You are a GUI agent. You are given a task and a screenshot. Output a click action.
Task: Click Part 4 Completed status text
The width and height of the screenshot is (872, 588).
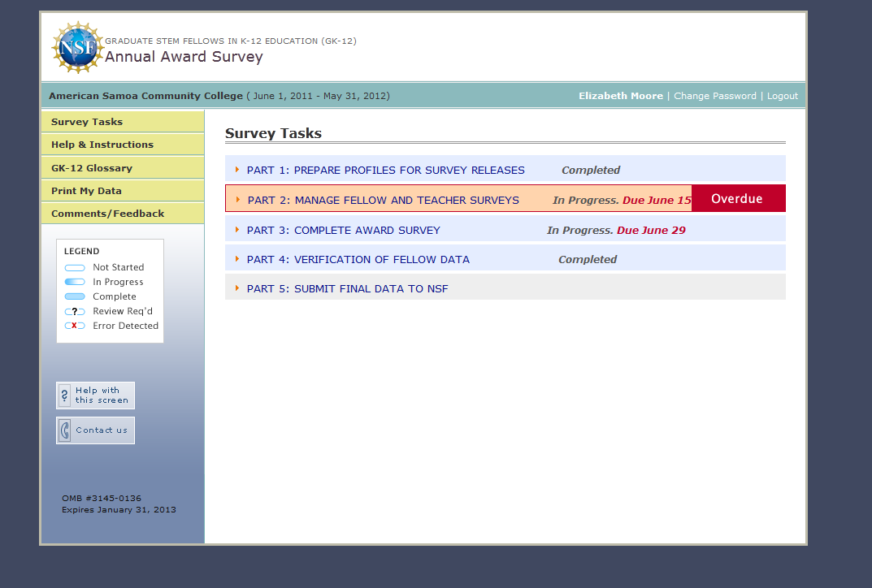[588, 260]
